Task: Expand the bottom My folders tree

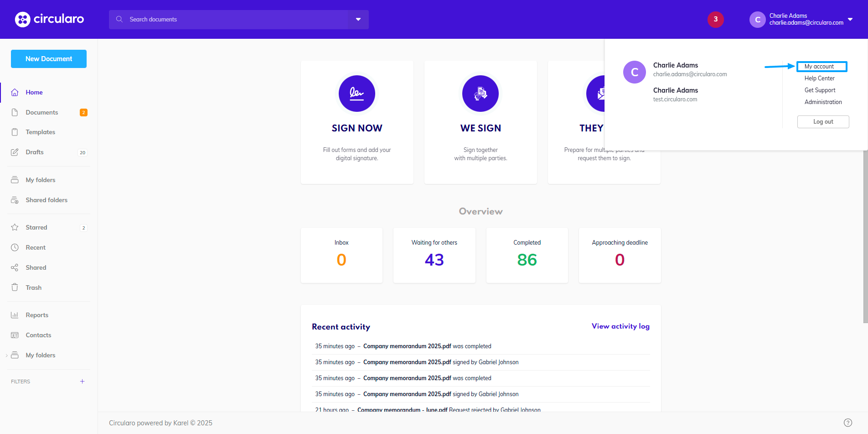Action: (6, 356)
